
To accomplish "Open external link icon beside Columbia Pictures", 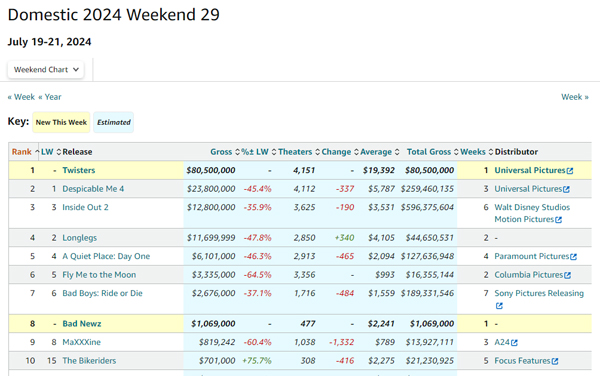I will click(x=567, y=275).
